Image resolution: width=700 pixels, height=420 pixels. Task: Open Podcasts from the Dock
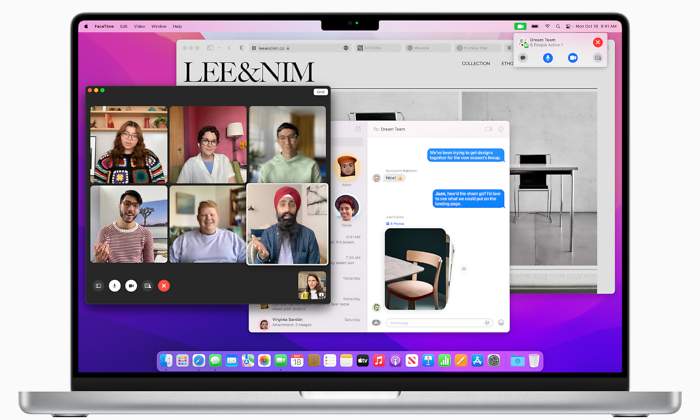[395, 361]
